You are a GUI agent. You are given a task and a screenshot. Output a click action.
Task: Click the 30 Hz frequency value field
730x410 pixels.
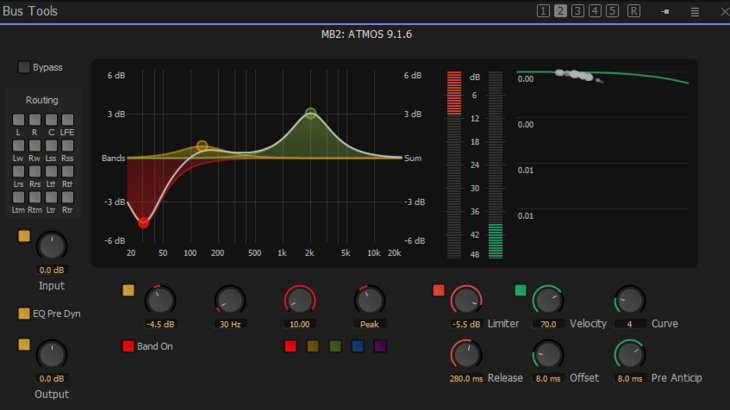pyautogui.click(x=229, y=324)
